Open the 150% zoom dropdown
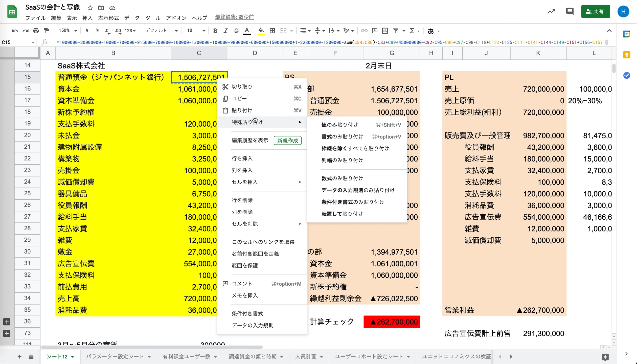 coord(67,31)
